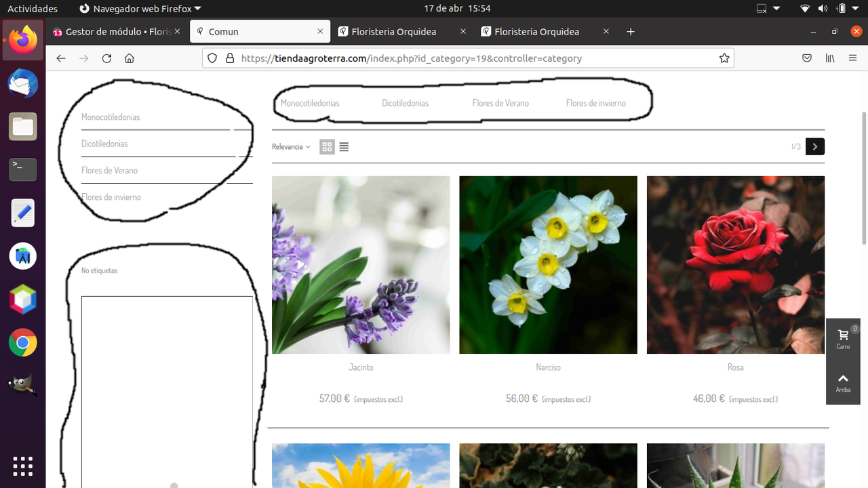Switch to list view of products
The height and width of the screenshot is (488, 868).
344,147
